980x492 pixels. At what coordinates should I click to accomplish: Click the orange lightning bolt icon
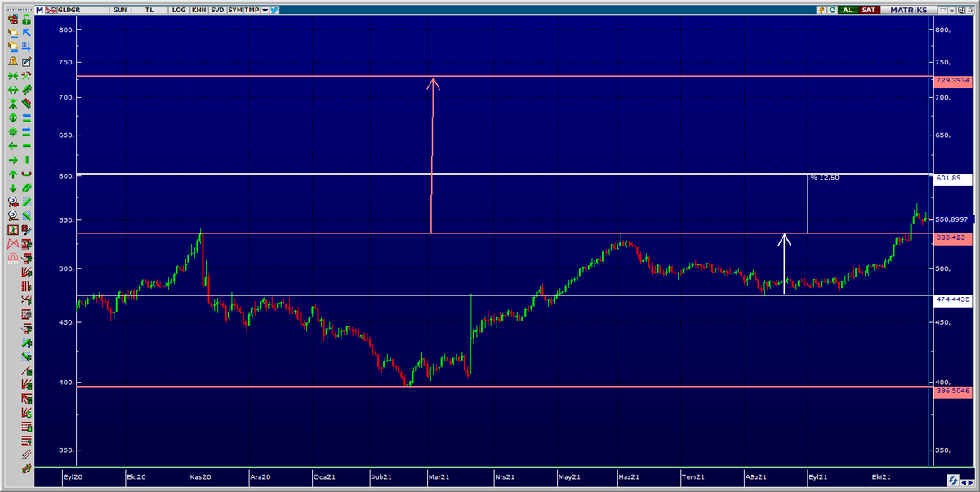[822, 10]
